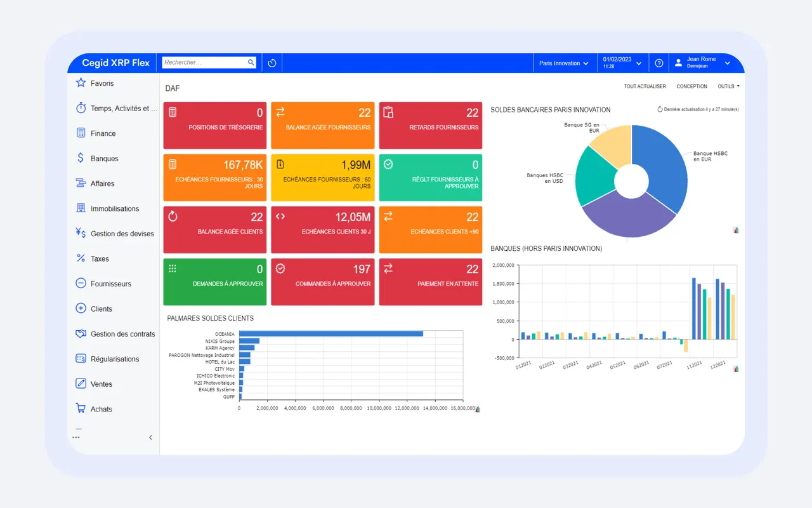Select Fournisseurs in sidebar menu
The image size is (812, 508).
111,284
